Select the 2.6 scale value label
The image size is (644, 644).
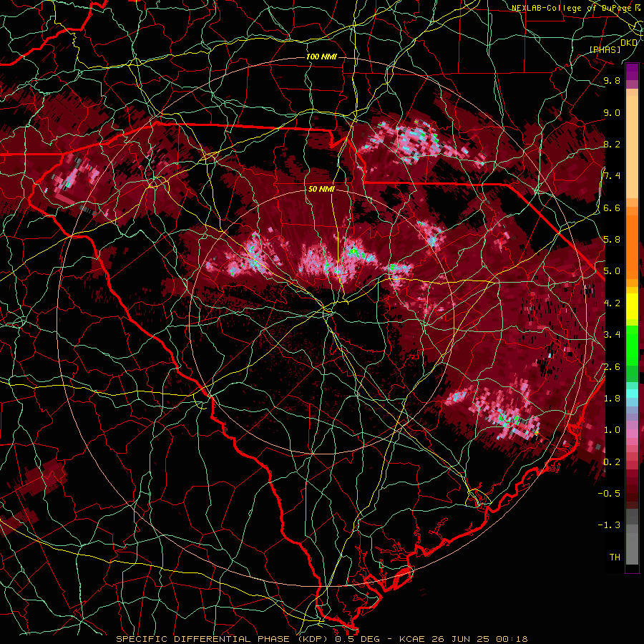coord(612,367)
